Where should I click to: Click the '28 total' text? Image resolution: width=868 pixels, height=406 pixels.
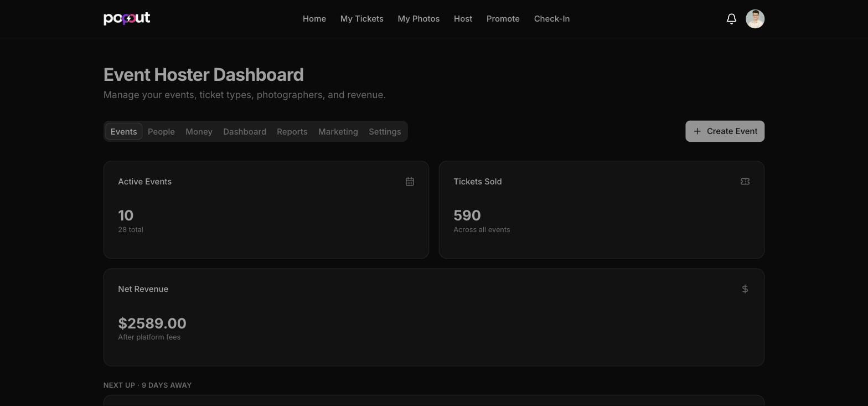(131, 229)
